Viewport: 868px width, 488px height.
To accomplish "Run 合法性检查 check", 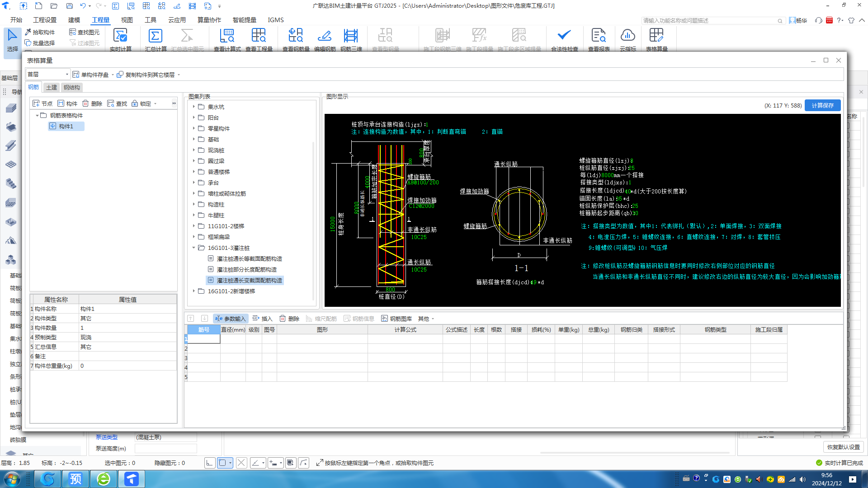I will 564,40.
